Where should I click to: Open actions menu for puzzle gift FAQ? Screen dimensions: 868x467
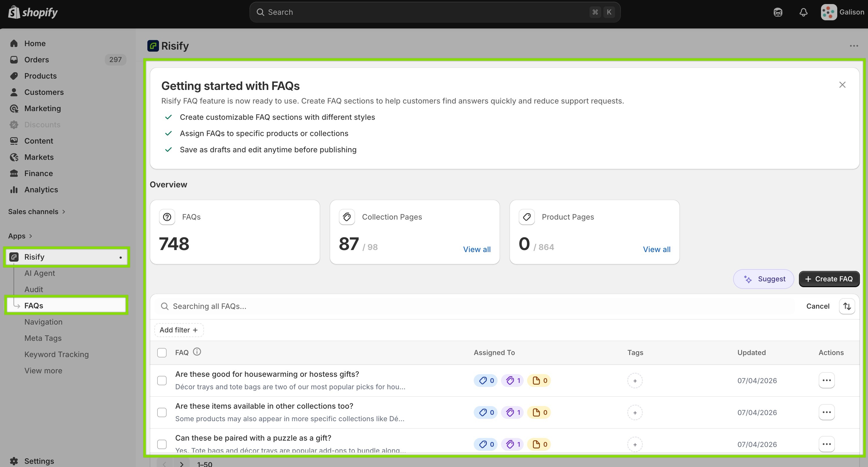pos(827,444)
